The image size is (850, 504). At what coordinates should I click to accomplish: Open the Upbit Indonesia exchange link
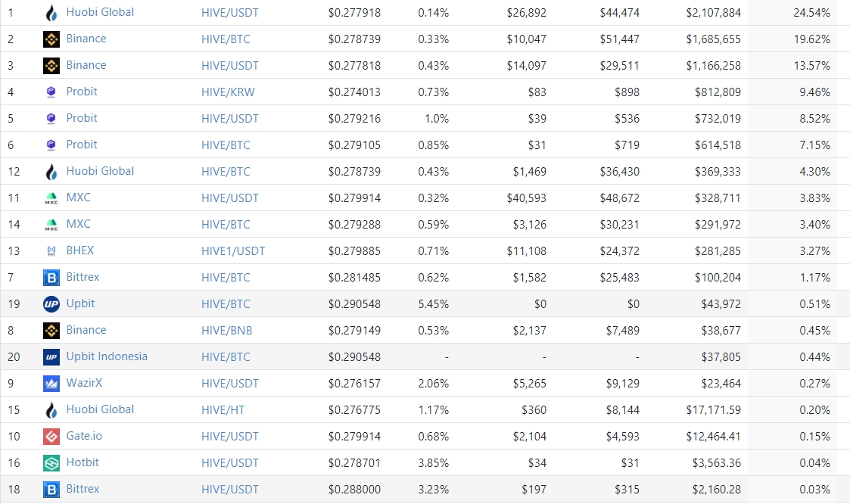point(107,356)
